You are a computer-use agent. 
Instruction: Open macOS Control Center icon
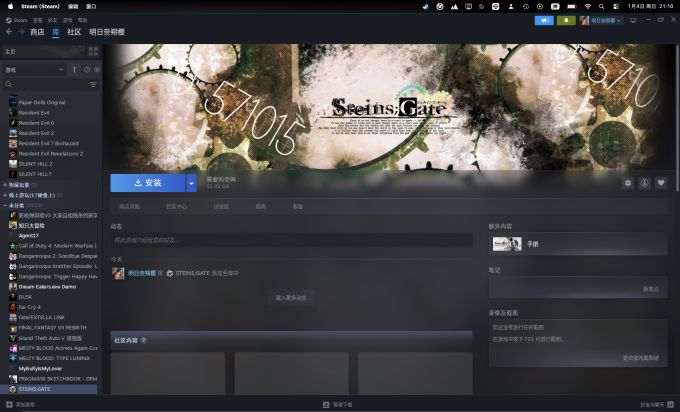616,7
